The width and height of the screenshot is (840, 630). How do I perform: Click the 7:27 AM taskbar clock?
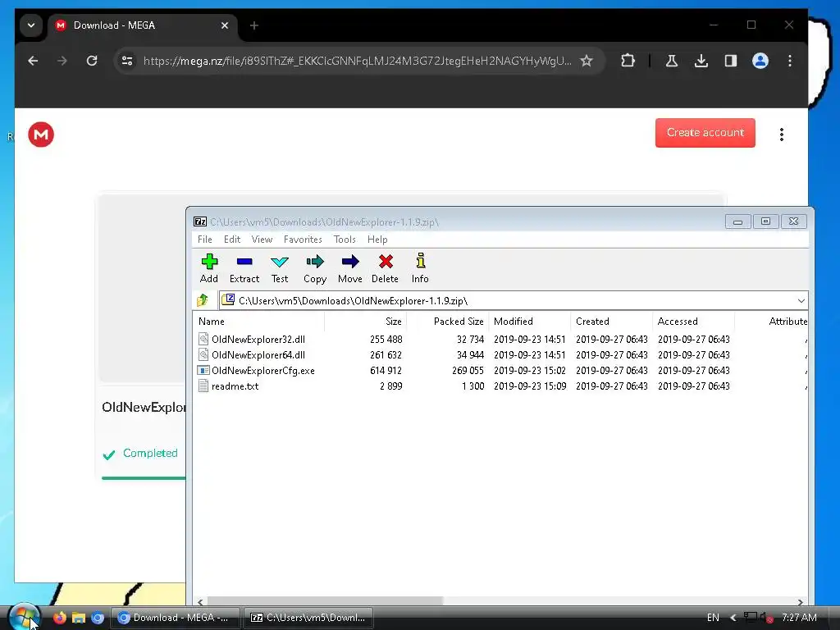point(799,618)
